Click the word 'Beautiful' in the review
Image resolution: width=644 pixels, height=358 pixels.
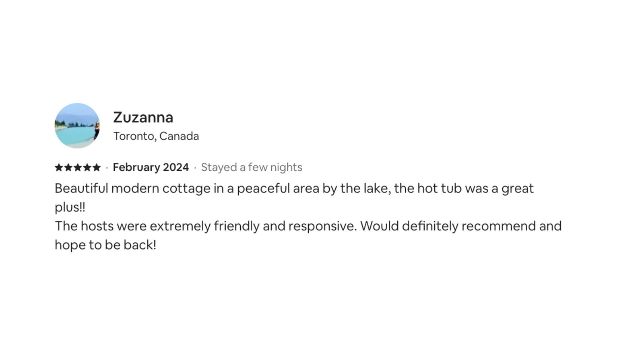pyautogui.click(x=81, y=188)
